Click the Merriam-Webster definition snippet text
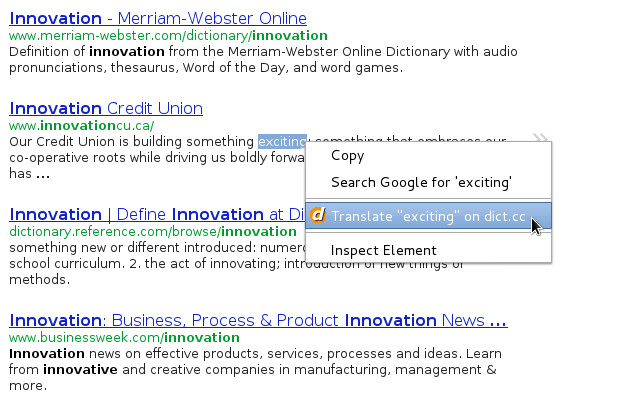This screenshot has width=640, height=400. pyautogui.click(x=263, y=60)
